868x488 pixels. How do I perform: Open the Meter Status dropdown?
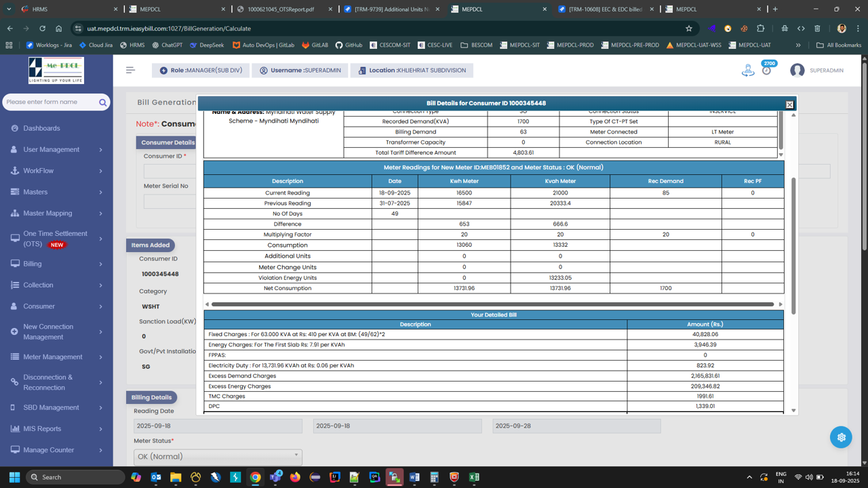(x=218, y=456)
